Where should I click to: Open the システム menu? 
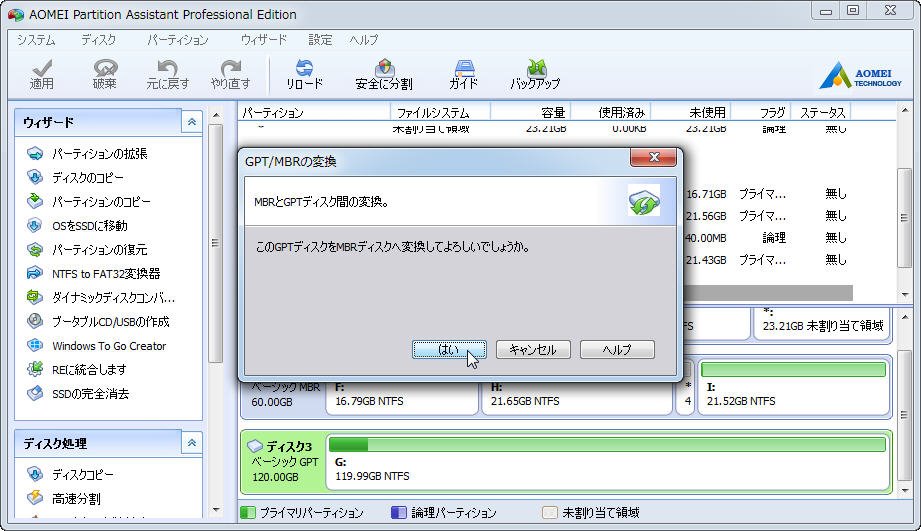click(36, 40)
